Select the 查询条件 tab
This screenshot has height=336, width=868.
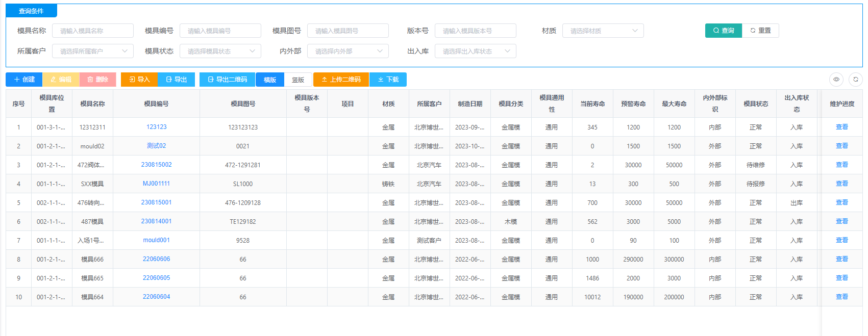(31, 11)
